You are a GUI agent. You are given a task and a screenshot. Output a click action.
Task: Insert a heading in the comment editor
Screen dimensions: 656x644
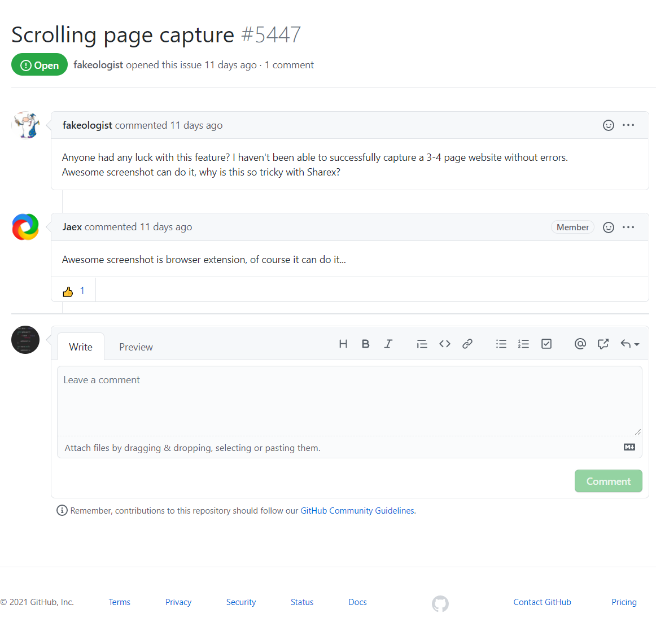point(343,344)
